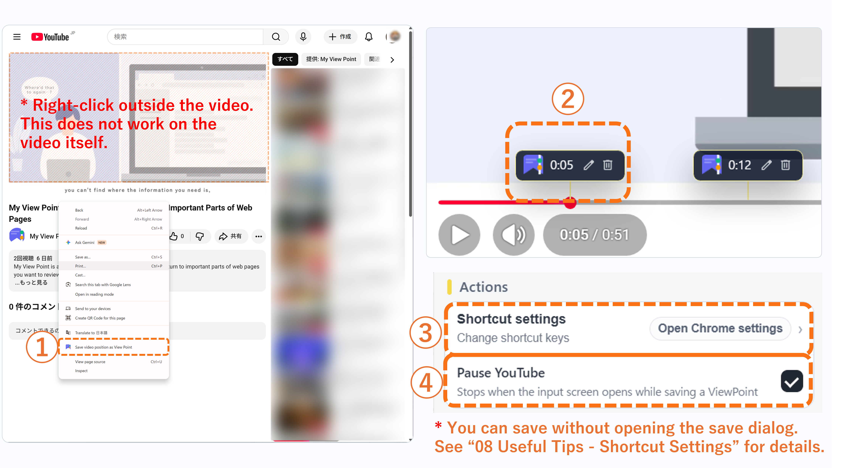
Task: Select the すべて filter chip
Action: [285, 59]
